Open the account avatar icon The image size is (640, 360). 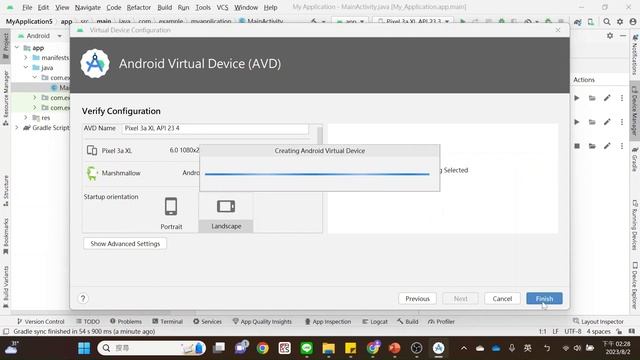click(633, 22)
